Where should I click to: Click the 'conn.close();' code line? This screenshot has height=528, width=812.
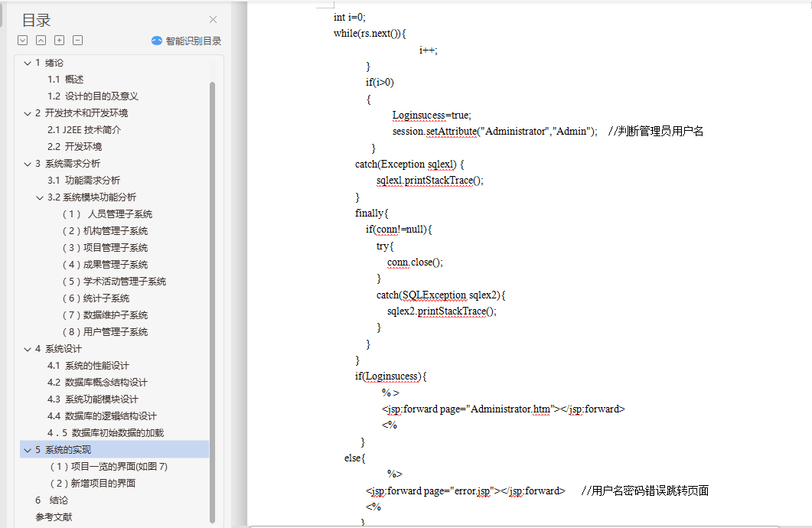(415, 262)
